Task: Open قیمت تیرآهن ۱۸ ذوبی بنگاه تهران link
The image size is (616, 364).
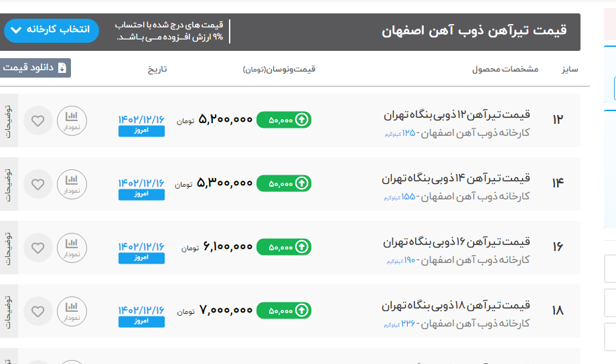Action: (457, 305)
